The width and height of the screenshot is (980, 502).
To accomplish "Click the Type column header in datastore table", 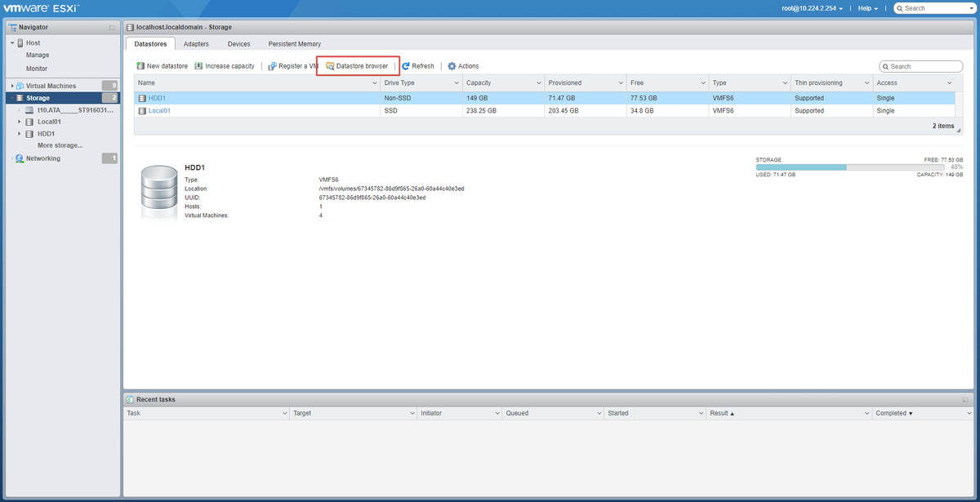I will coord(749,83).
